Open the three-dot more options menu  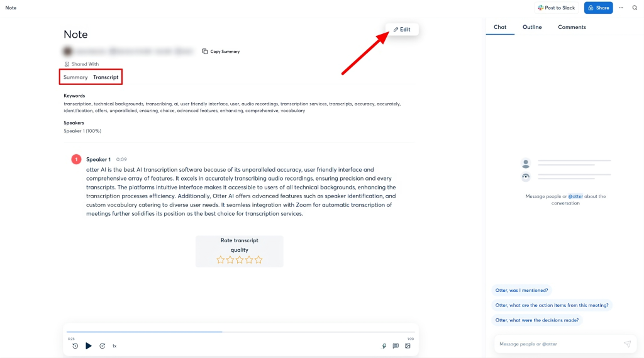coord(621,8)
